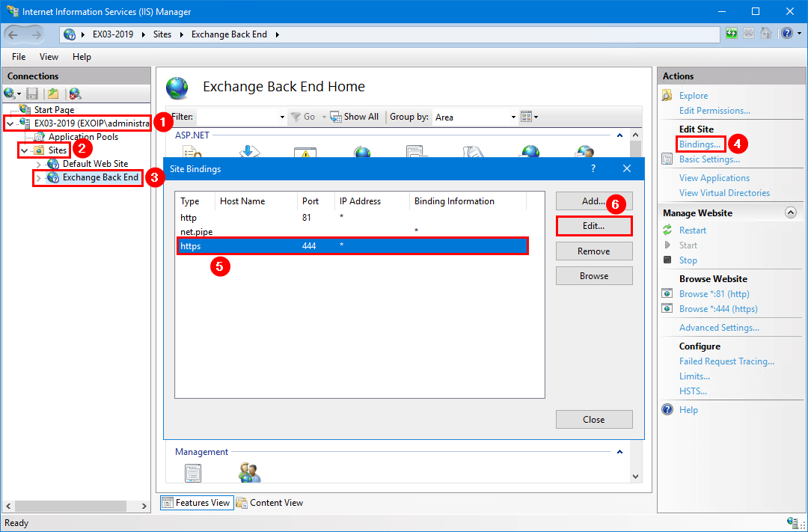Screen dimensions: 808x532
Task: Click the Restart website action
Action: click(x=693, y=230)
